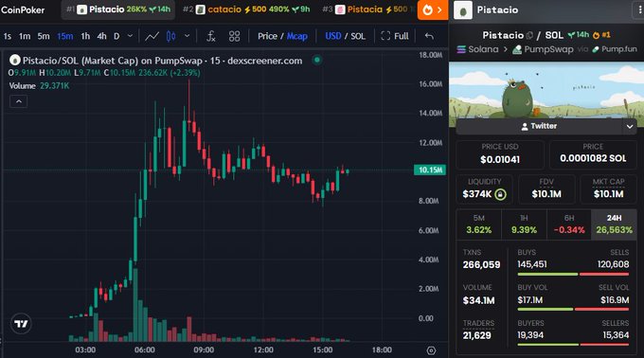Collapse the chart legend chevron
The height and width of the screenshot is (358, 644).
tap(19, 101)
